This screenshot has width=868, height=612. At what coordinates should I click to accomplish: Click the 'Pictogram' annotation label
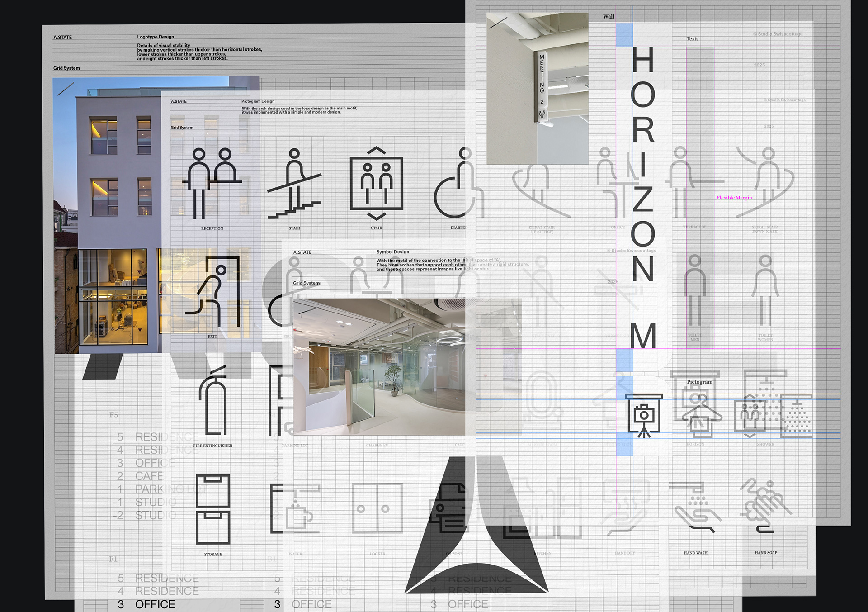click(699, 382)
